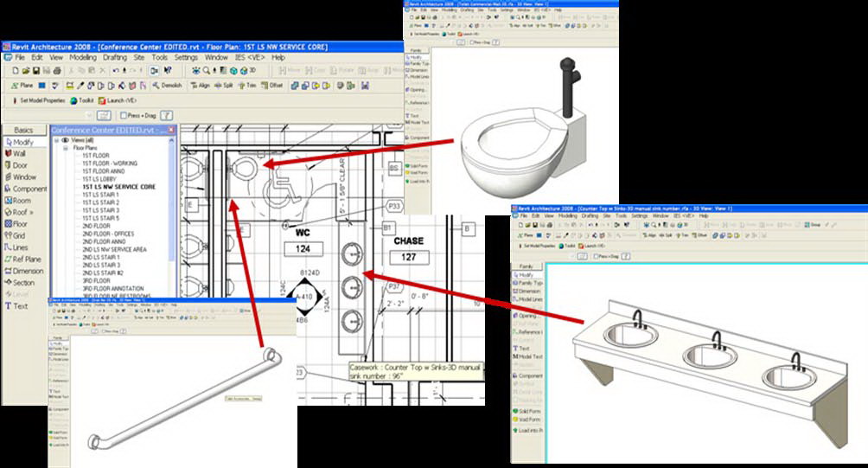
Task: Select Floor tool in design bar
Action: click(16, 224)
